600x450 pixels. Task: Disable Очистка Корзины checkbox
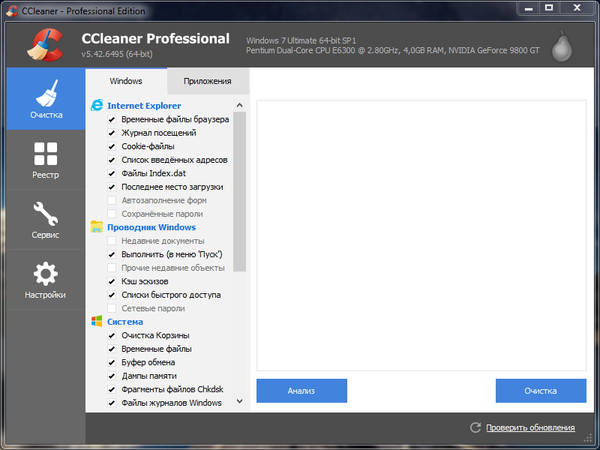click(112, 336)
